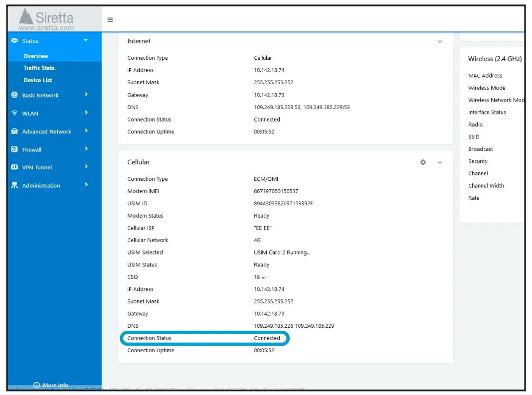This screenshot has width=532, height=395.
Task: Click the Wireless Mode label
Action: pos(487,88)
